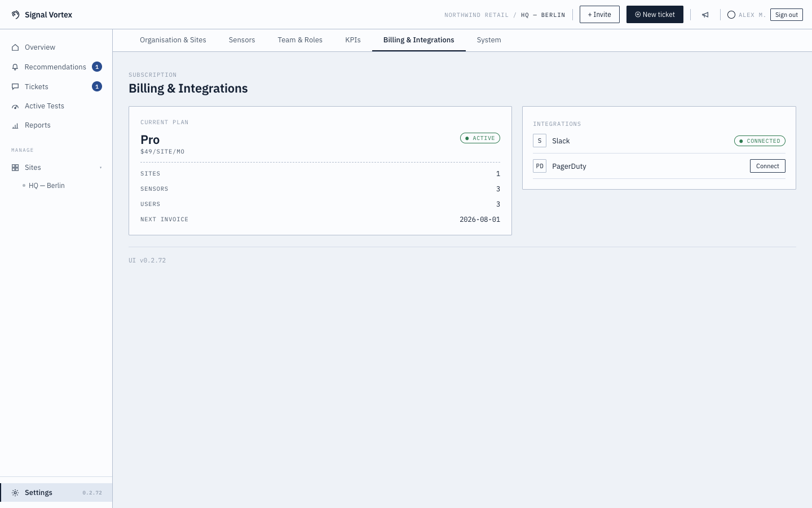The height and width of the screenshot is (508, 812).
Task: Switch to Organisation & Sites tab
Action: click(x=173, y=40)
